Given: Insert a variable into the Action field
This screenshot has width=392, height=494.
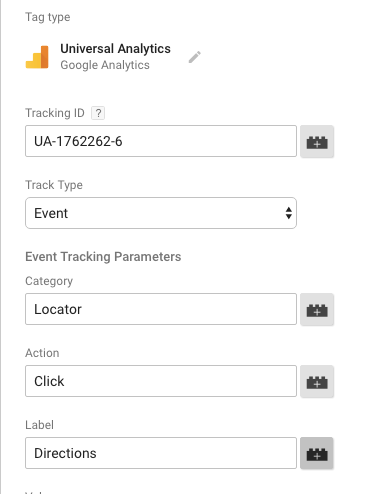Looking at the screenshot, I should click(317, 381).
